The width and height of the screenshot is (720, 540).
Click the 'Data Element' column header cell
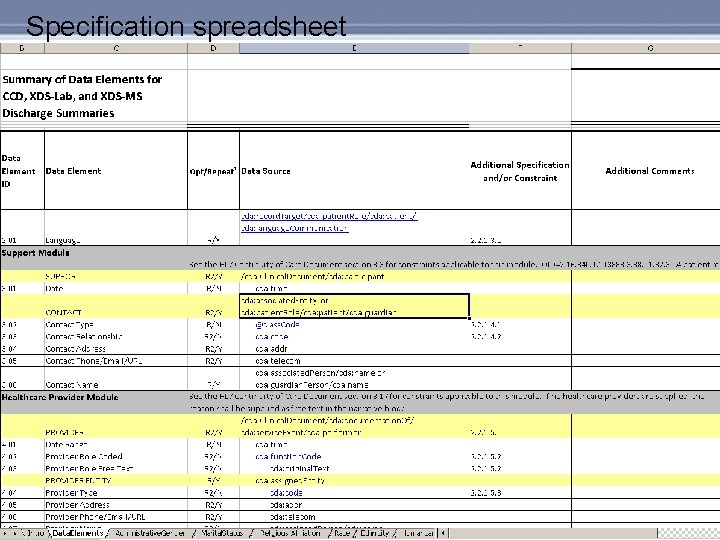point(116,170)
